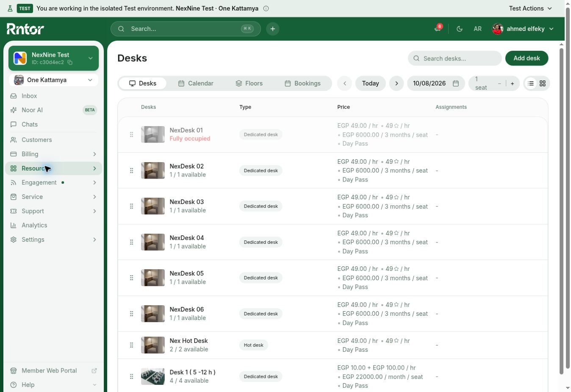
Task: Click info icon in test environment banner
Action: pos(266,8)
